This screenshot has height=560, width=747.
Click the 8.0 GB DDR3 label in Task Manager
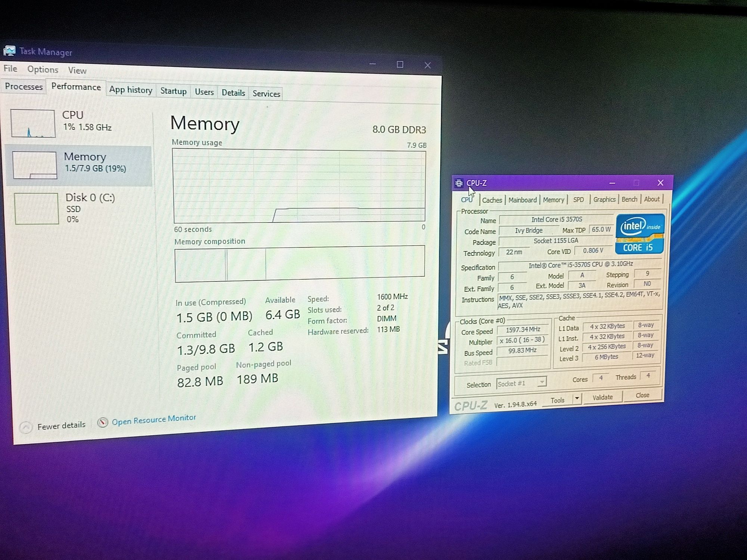pos(399,130)
